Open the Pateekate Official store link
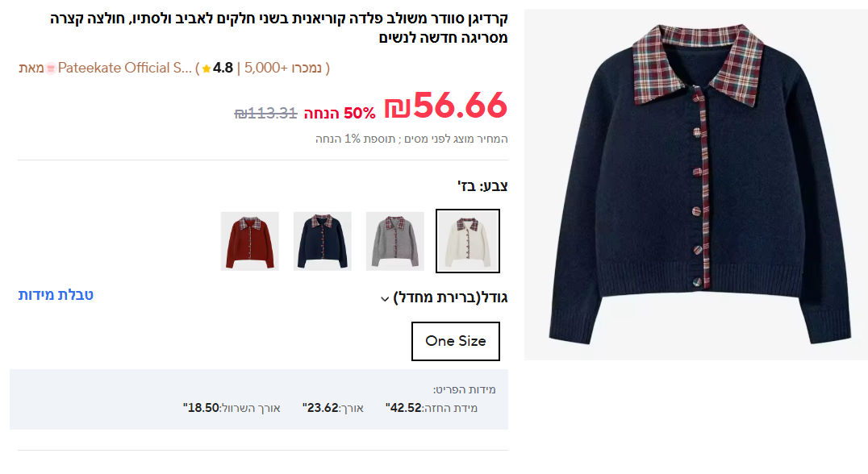This screenshot has width=868, height=474. point(124,68)
